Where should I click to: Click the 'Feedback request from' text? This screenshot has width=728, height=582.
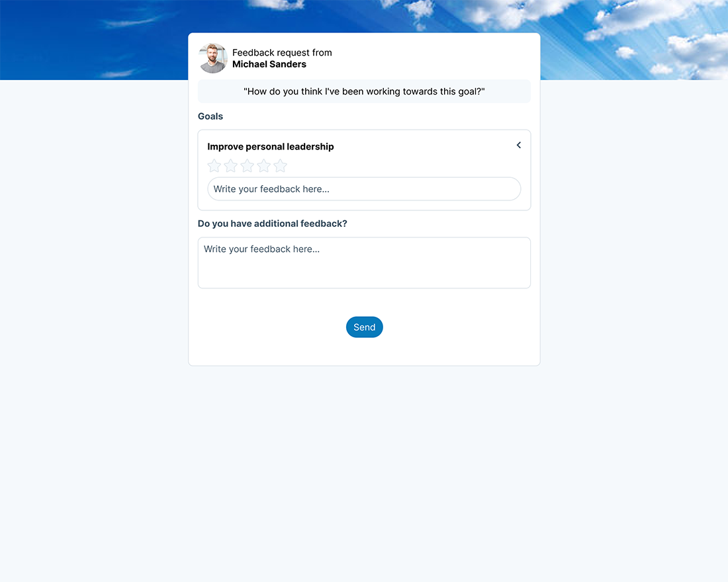pyautogui.click(x=282, y=52)
